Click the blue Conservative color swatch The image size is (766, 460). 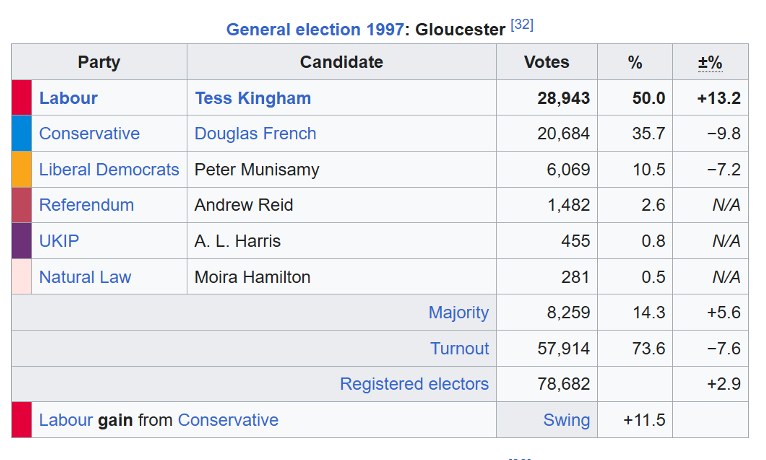pos(21,134)
